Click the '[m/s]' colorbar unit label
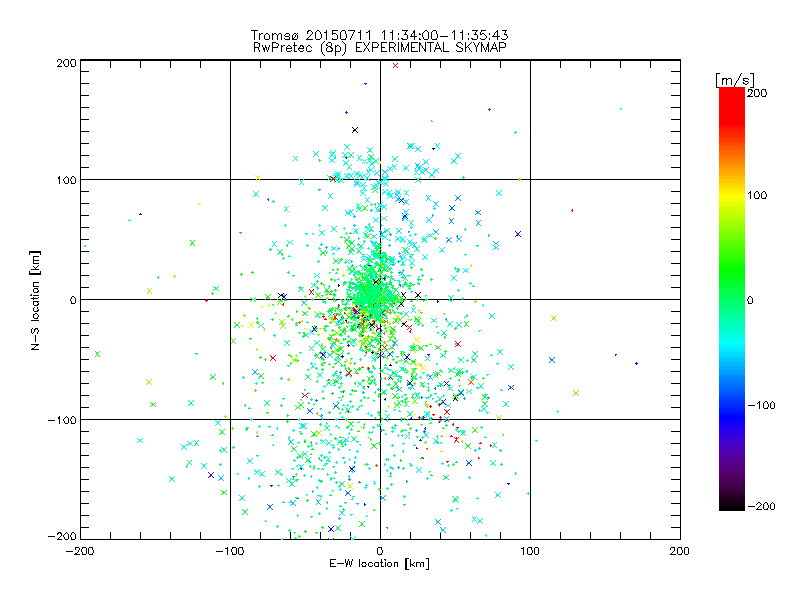 point(735,80)
